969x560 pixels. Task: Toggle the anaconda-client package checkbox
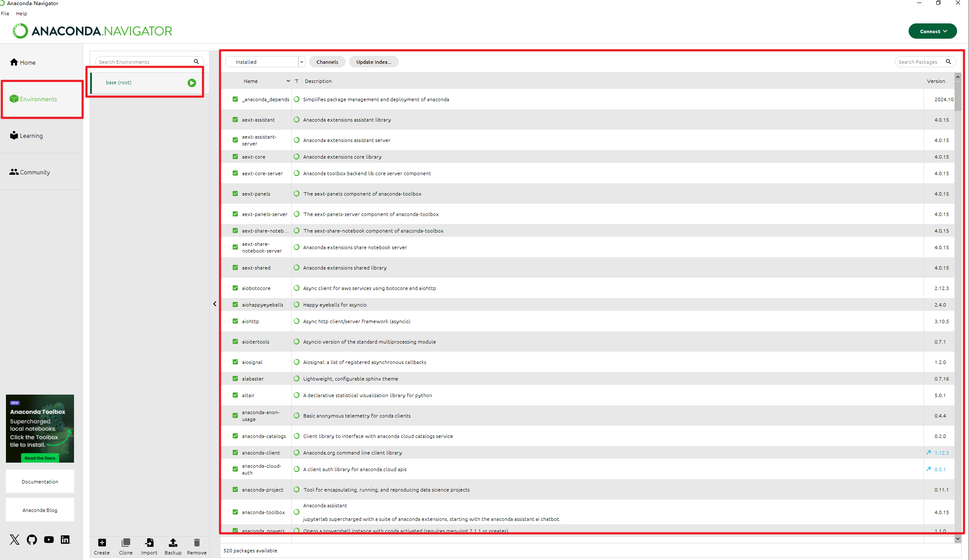click(x=235, y=453)
